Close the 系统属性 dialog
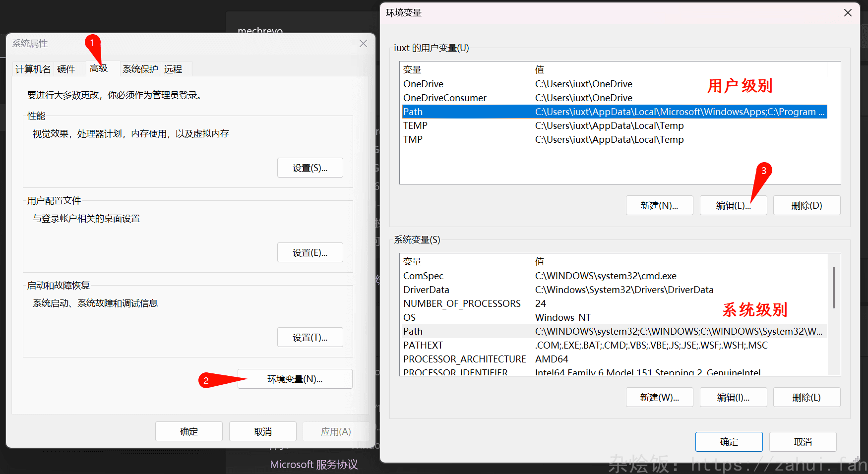 363,44
